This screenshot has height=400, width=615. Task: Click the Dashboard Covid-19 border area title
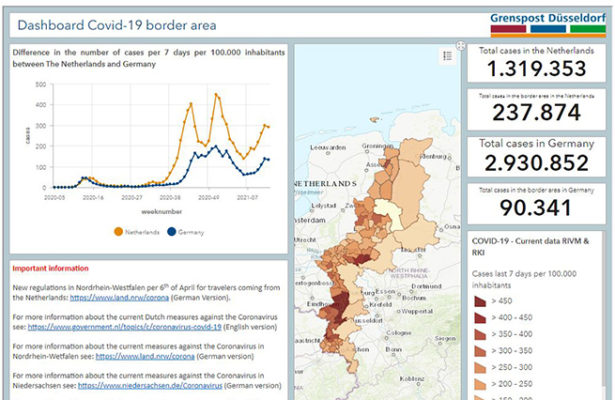coord(117,25)
